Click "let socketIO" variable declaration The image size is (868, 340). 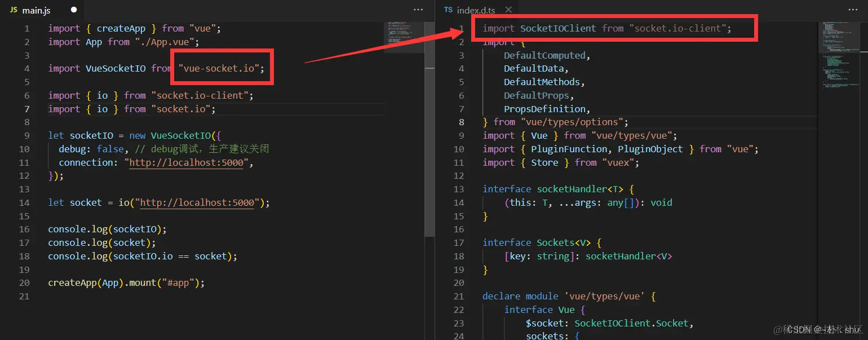(x=81, y=135)
